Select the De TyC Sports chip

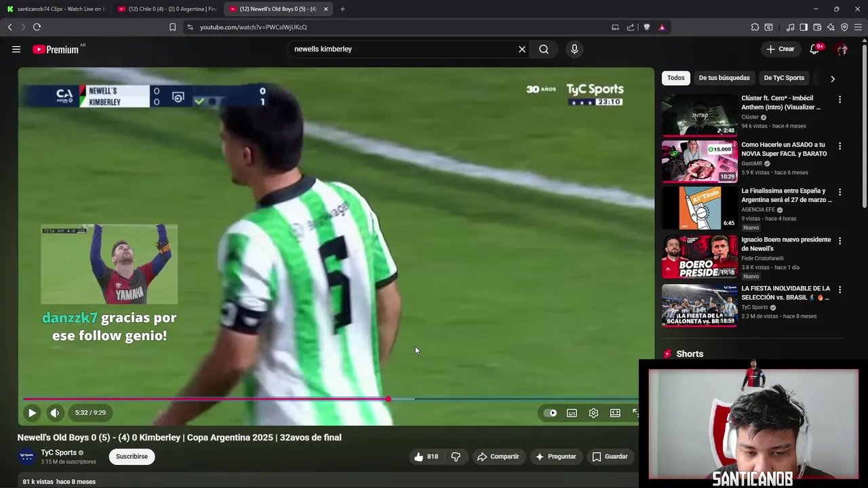tap(784, 78)
